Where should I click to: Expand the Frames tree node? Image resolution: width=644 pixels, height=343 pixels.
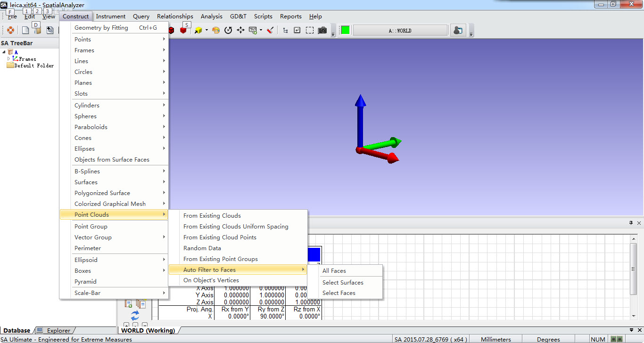8,59
